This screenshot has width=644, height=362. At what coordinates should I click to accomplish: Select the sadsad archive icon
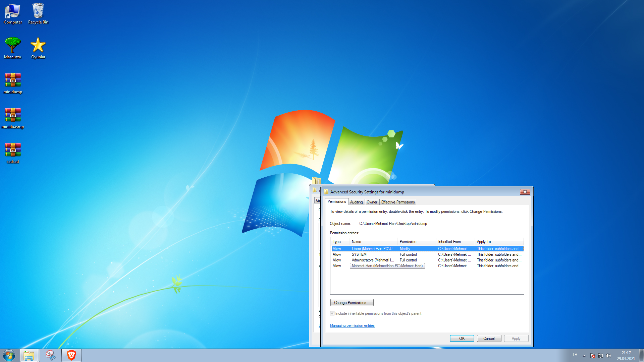point(13,153)
